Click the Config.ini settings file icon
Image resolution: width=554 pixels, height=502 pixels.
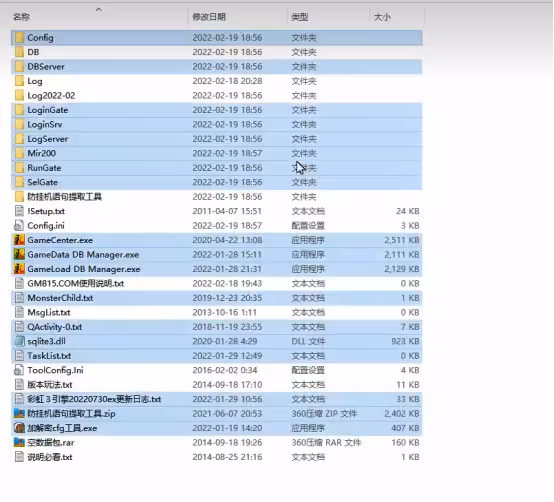(x=19, y=226)
